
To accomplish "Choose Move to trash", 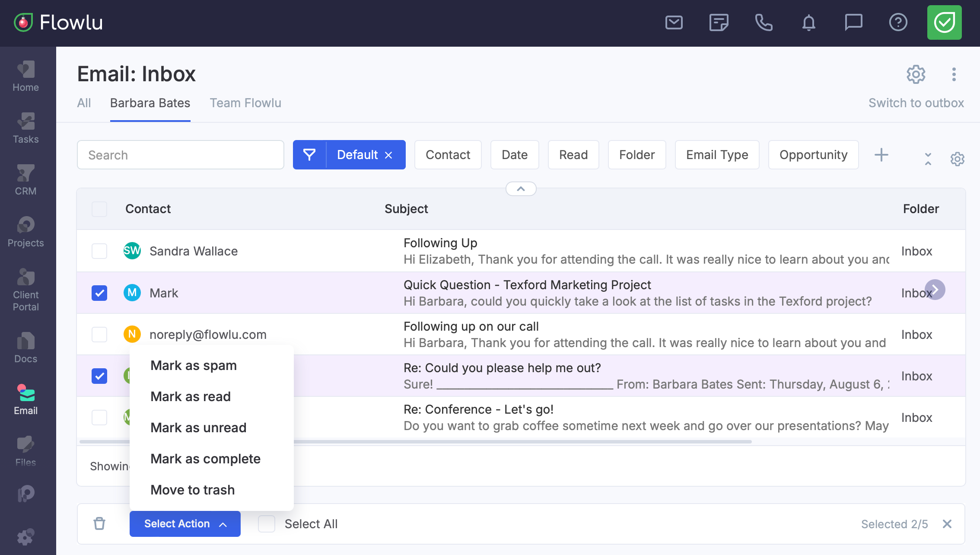I will click(192, 490).
